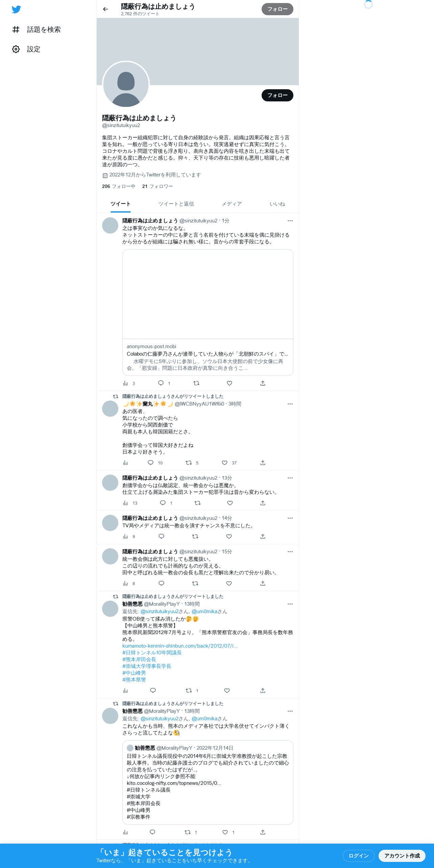
Task: View analytics for the 15分 tweet
Action: tap(125, 583)
